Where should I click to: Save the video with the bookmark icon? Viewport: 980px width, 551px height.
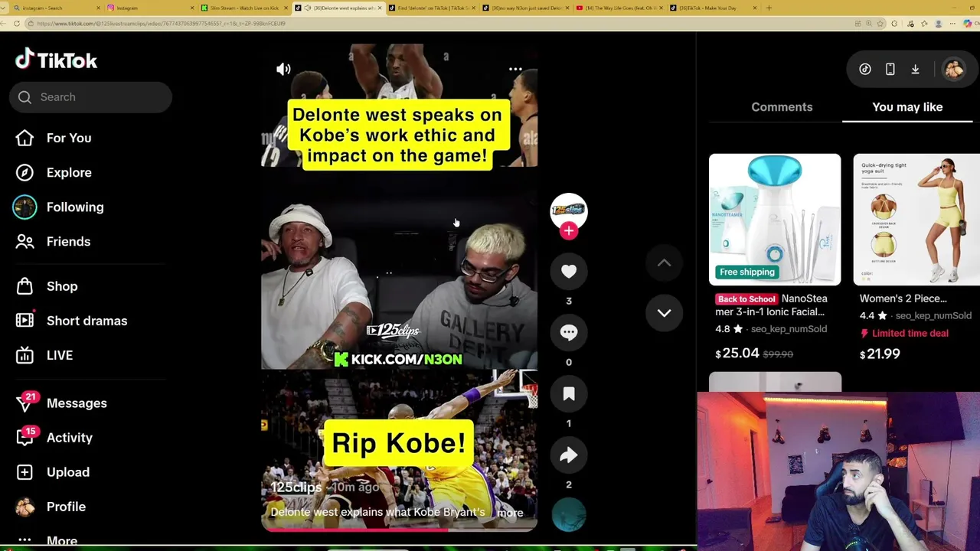(x=569, y=393)
